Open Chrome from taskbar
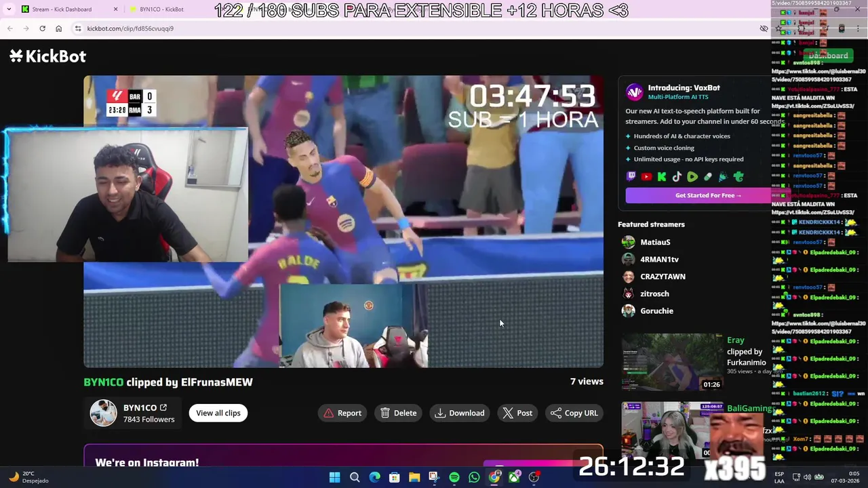Screen dimensions: 868x488 click(x=494, y=477)
